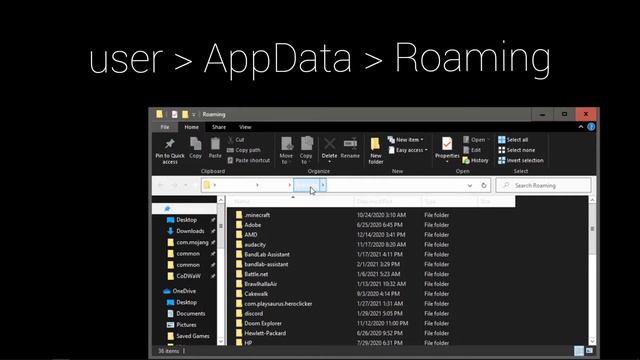
Task: Click the title bar Properties quick-access icon
Action: click(x=174, y=115)
